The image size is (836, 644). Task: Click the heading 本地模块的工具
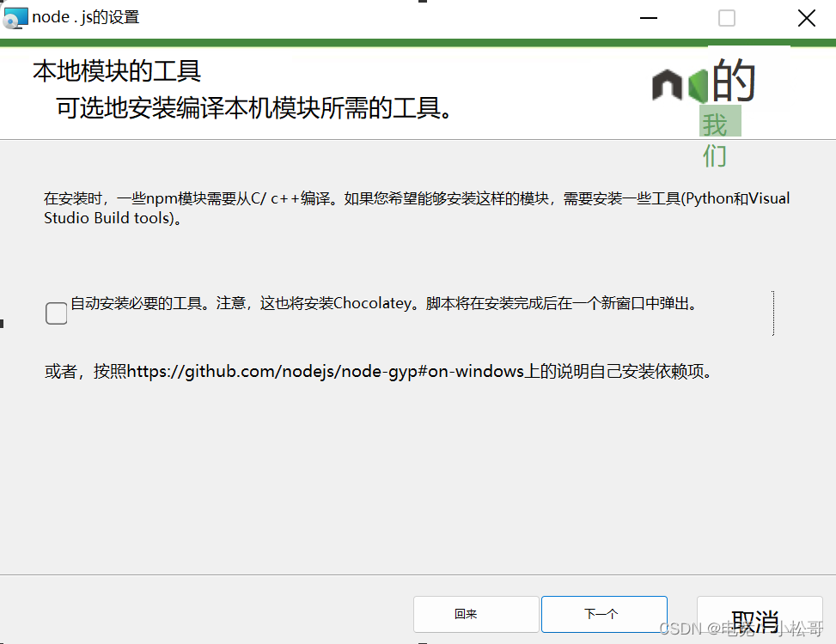coord(117,71)
